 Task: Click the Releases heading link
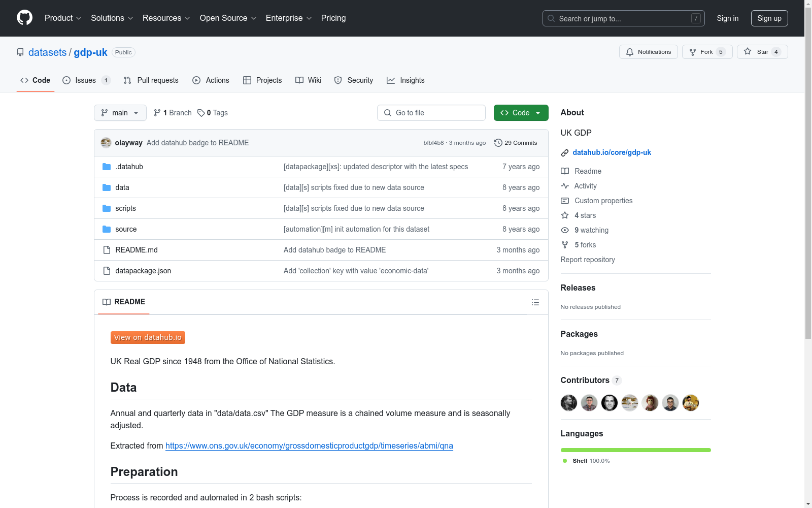click(x=578, y=288)
